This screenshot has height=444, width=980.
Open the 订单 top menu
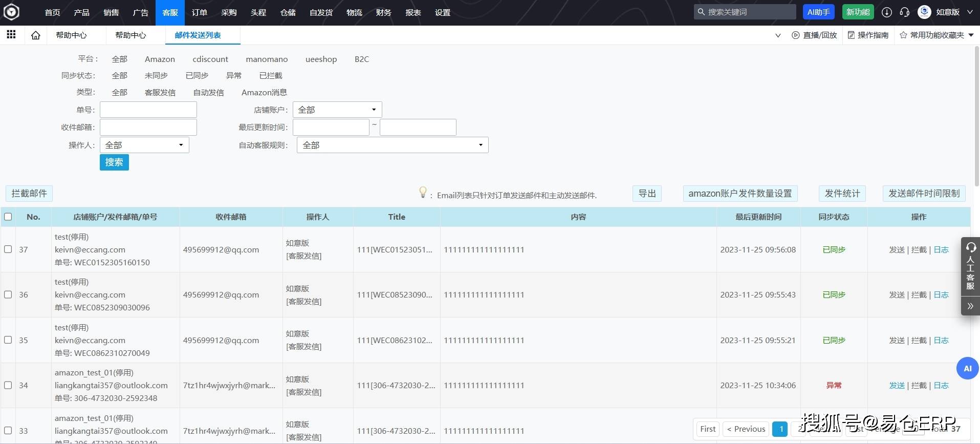200,12
